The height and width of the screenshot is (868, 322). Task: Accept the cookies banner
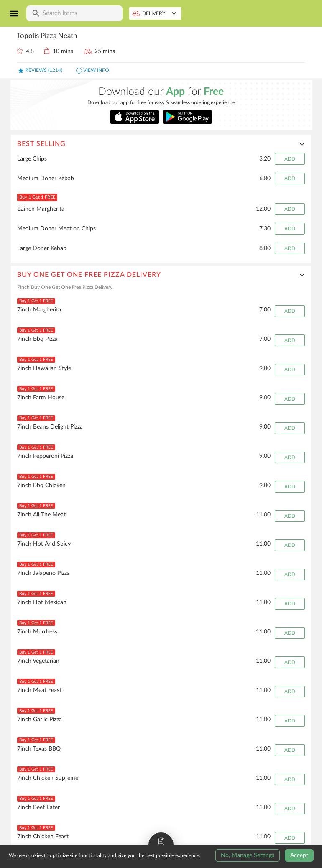(299, 855)
